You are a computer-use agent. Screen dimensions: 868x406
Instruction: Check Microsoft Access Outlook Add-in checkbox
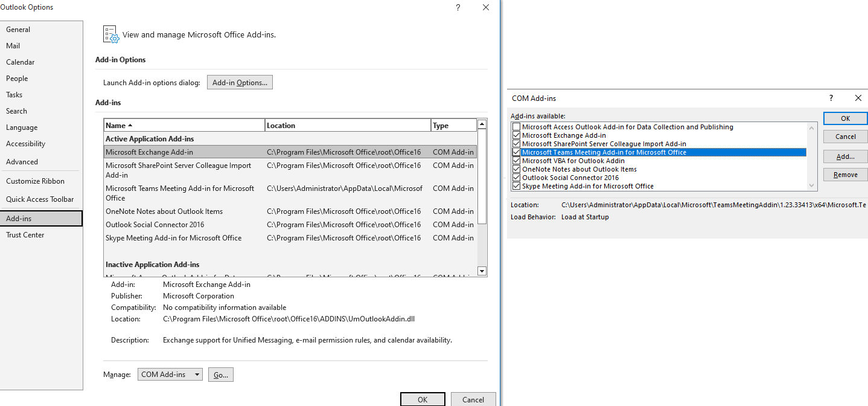516,127
